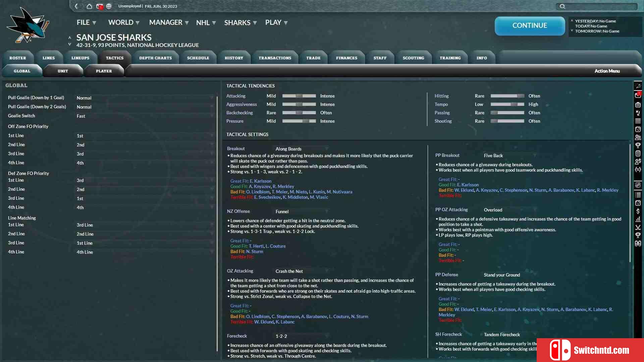Screen dimensions: 644x362
Task: Click the Roster tab
Action: 17,57
